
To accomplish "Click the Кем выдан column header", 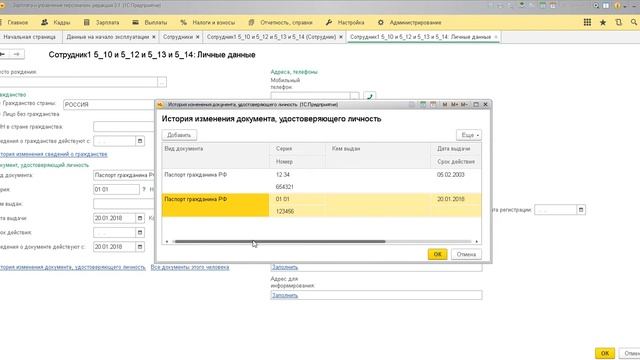I will click(378, 155).
